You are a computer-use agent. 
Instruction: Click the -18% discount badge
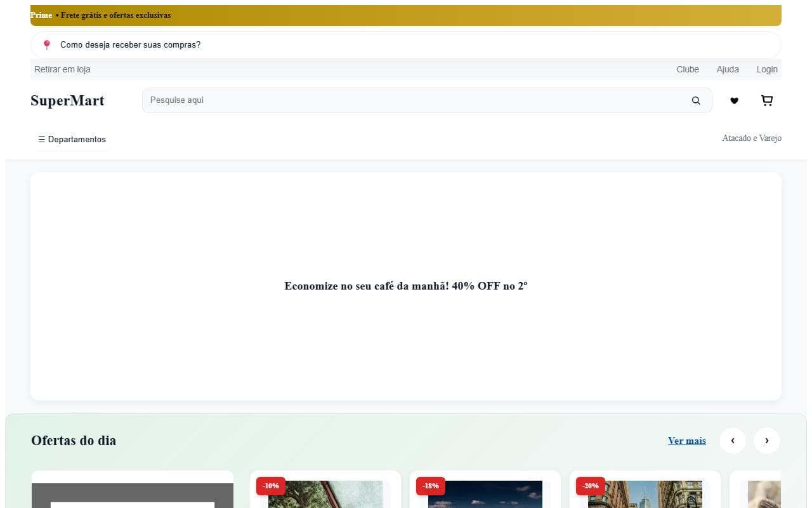(x=431, y=486)
